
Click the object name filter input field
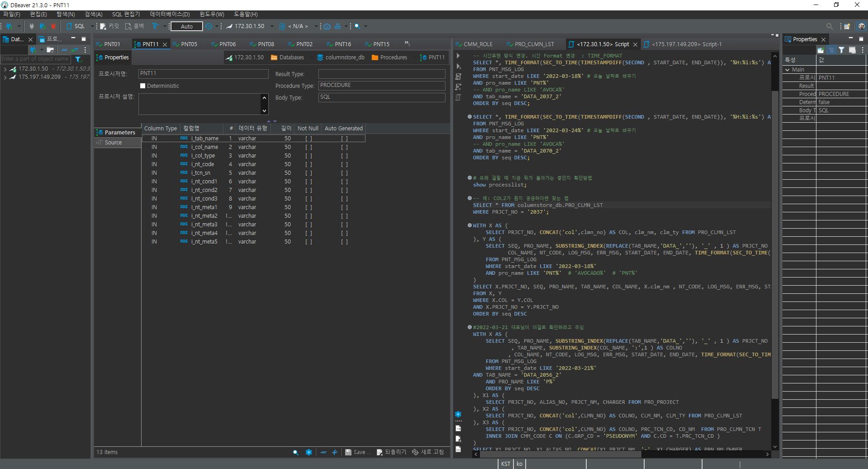pyautogui.click(x=35, y=59)
